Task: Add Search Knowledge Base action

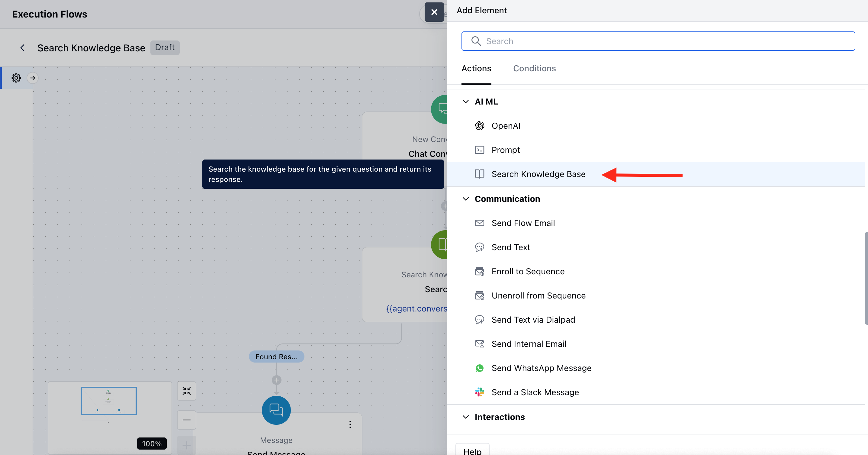Action: tap(538, 174)
